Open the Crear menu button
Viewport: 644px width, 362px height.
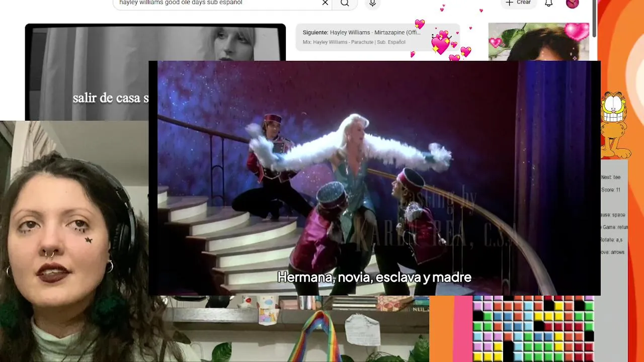[519, 3]
